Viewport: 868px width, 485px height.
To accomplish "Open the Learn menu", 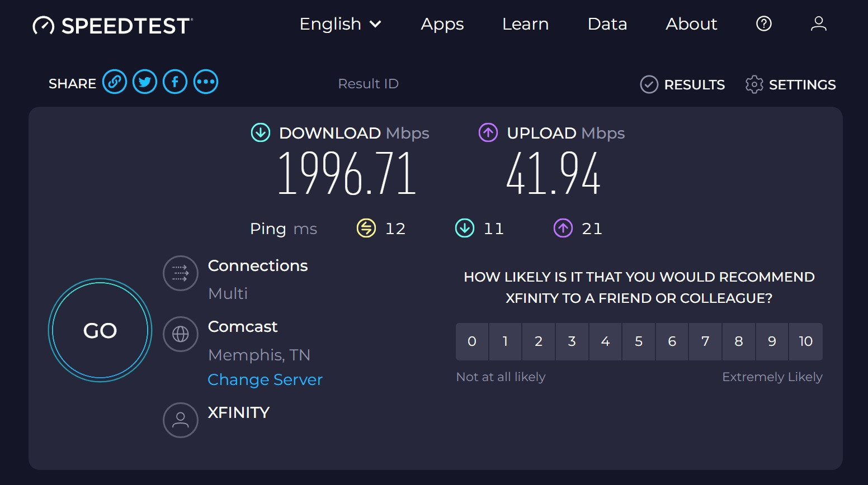I will pos(525,24).
